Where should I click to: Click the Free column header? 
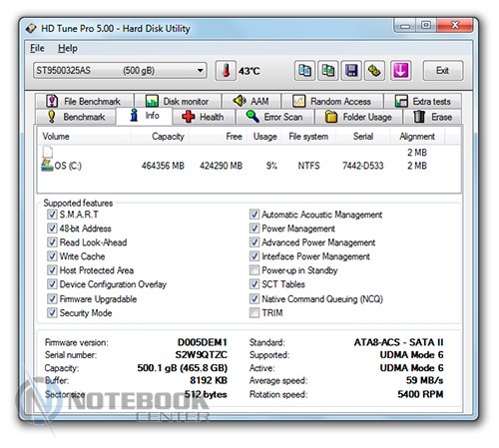[x=218, y=137]
